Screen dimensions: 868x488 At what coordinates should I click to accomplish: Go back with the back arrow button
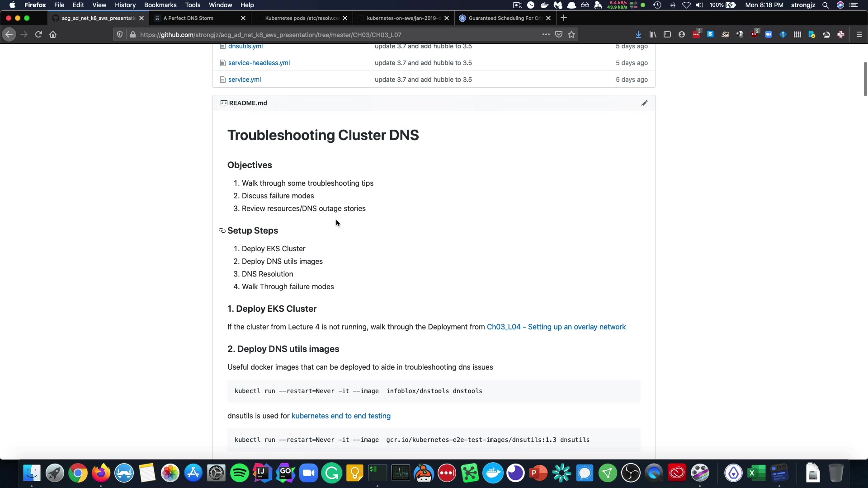9,35
